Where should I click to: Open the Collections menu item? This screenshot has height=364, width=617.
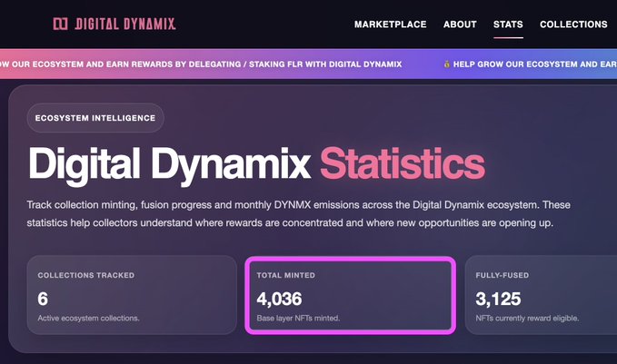573,25
